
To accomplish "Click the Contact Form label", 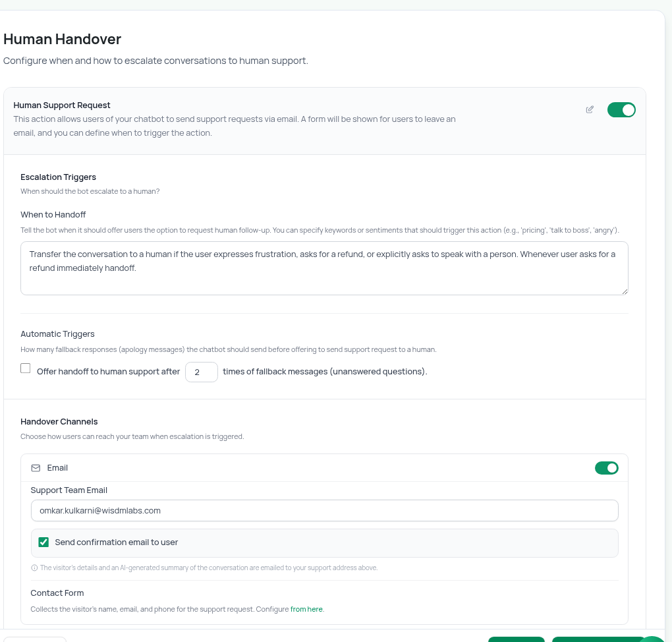I will pos(57,593).
